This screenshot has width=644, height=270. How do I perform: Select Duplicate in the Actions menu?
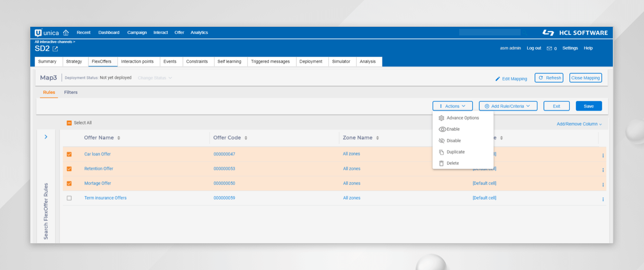(x=455, y=152)
